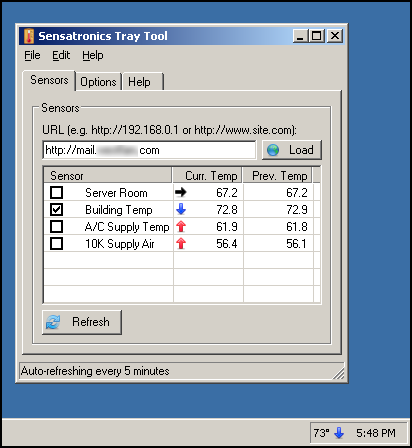Click the current temp value 72.8
412x448 pixels.
(227, 210)
